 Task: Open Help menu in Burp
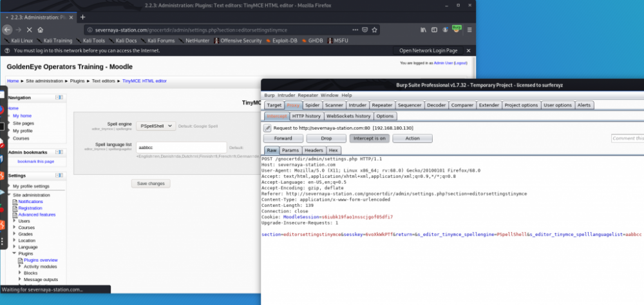pos(346,95)
